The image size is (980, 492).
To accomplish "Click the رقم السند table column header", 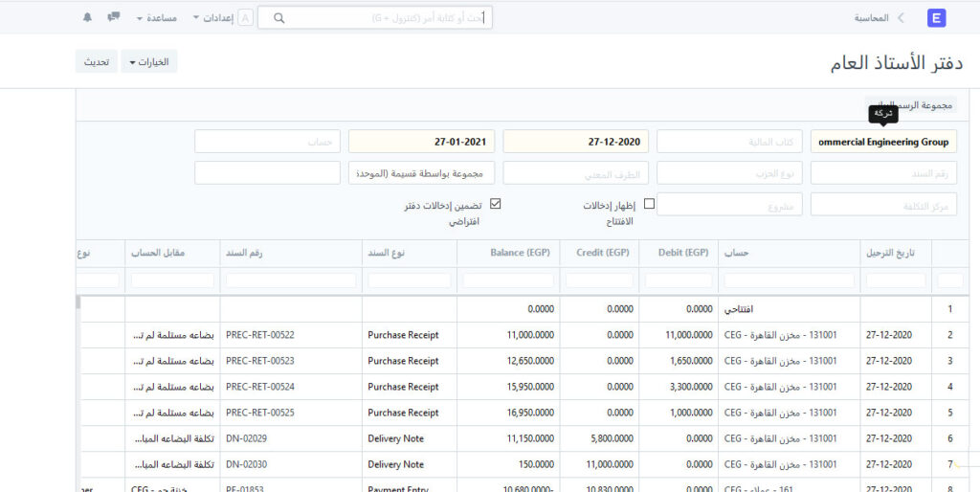I will (291, 254).
